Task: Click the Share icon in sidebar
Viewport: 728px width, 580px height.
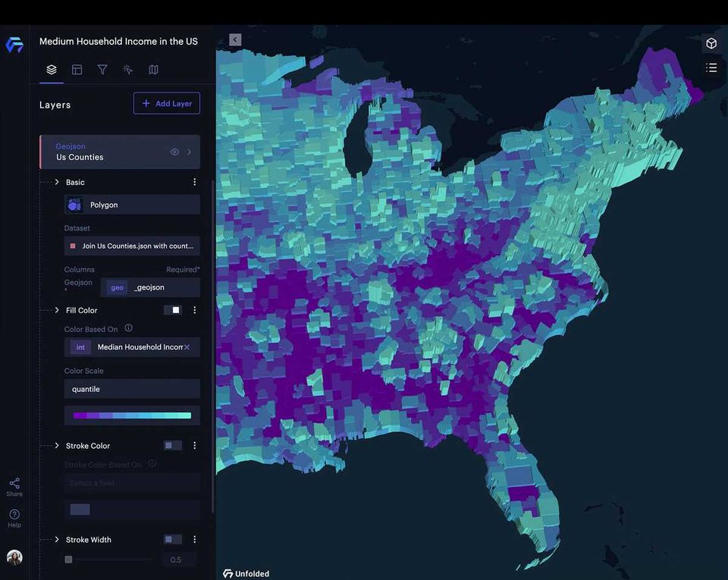Action: 14,488
